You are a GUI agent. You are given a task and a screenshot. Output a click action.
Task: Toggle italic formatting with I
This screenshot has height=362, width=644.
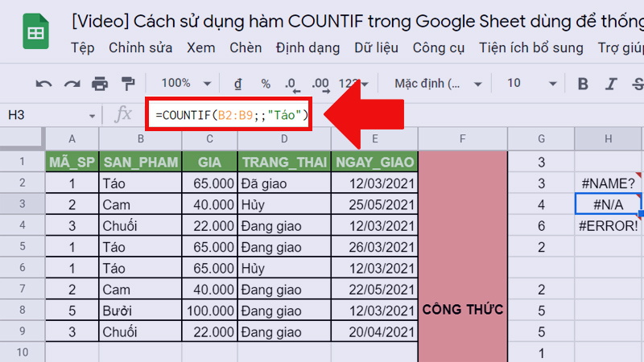[x=611, y=84]
